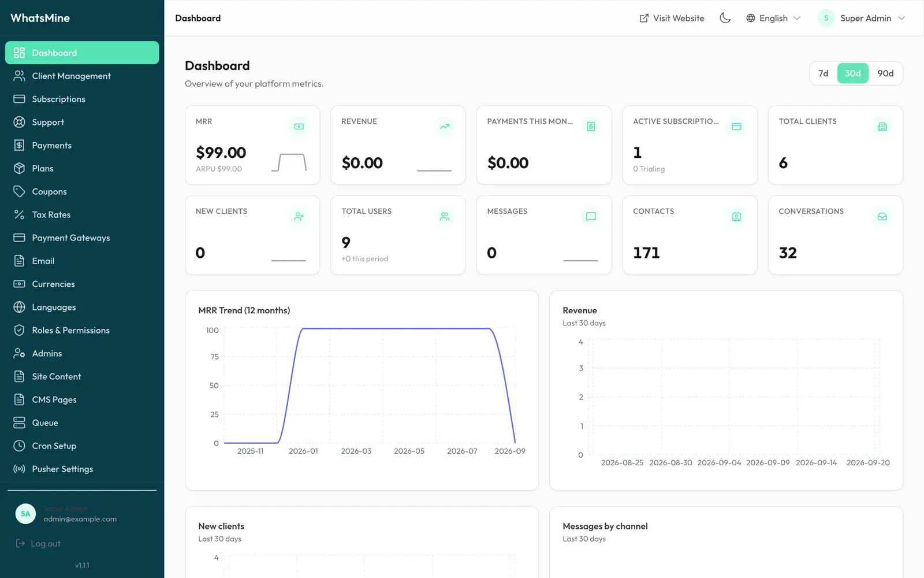Click the Plans box icon

click(19, 168)
